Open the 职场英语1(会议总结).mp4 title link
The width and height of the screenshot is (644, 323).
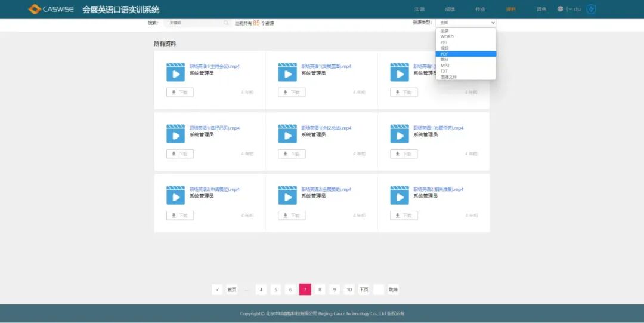pos(326,128)
